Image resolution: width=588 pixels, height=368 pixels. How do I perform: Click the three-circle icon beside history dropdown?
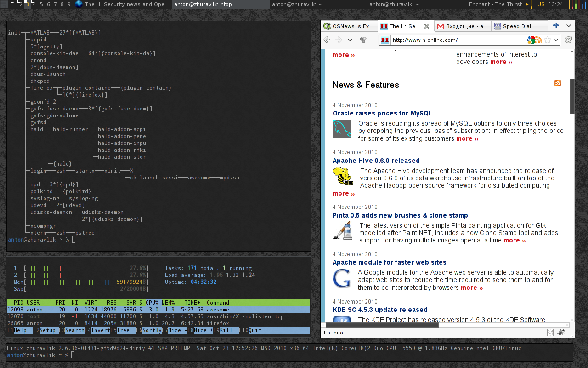click(x=363, y=40)
